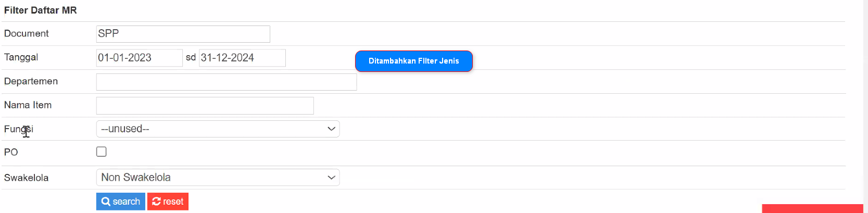Screen dimensions: 868x213
Task: Tick the PO checkbox
Action: (102, 152)
